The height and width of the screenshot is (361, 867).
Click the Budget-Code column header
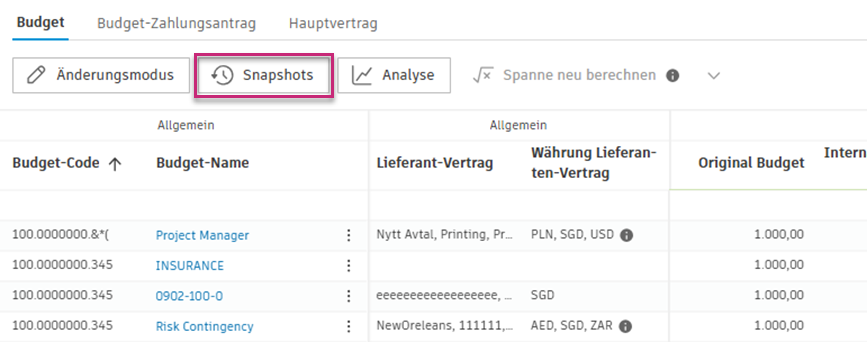point(56,163)
